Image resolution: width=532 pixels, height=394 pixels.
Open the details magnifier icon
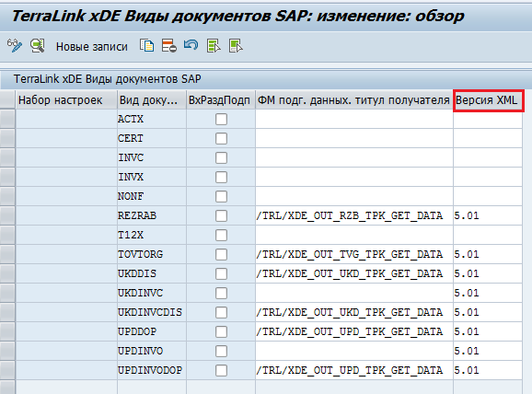pos(38,46)
